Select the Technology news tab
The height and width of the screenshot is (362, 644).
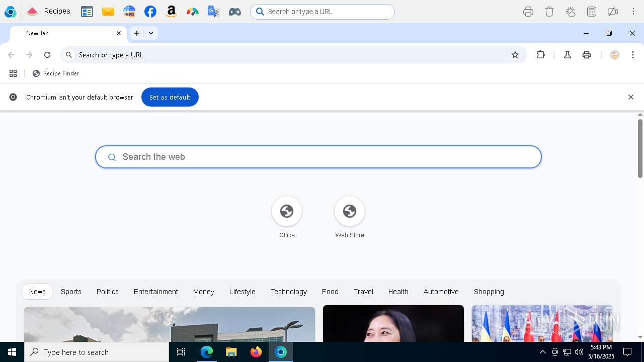289,292
